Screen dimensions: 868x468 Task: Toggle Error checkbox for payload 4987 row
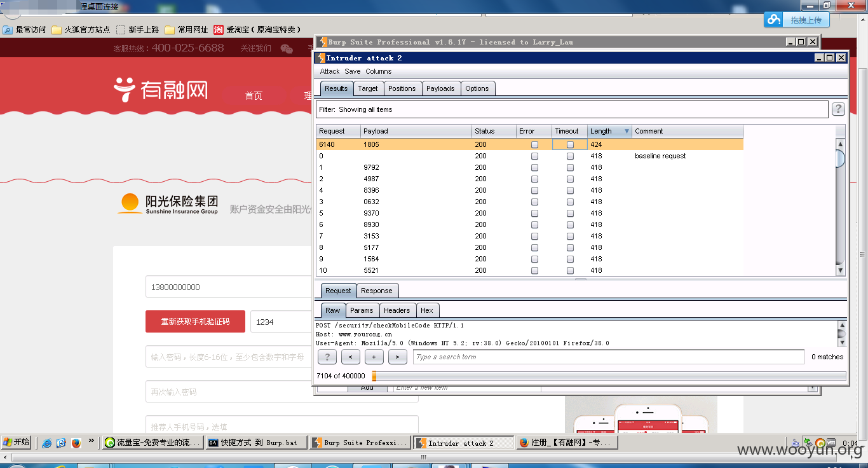click(534, 179)
